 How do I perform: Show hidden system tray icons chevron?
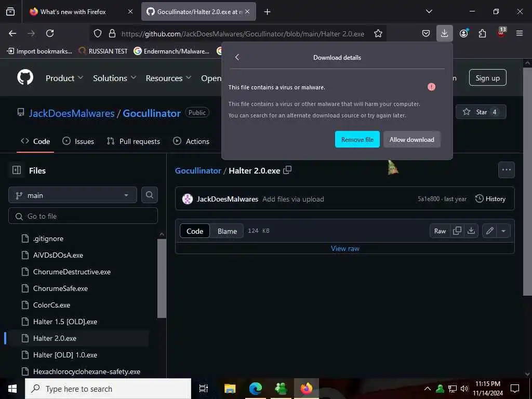click(428, 389)
